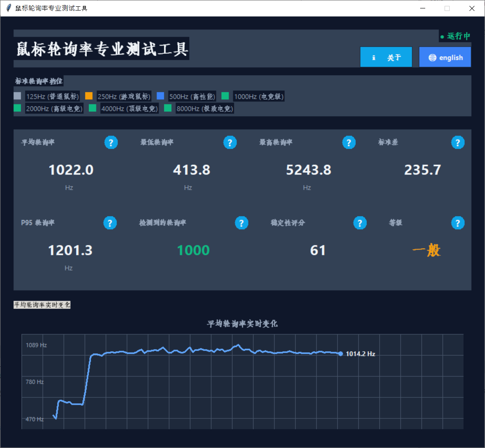Viewport: 485px width, 448px height.
Task: Open help for 最高轮询率 metric
Action: (349, 142)
